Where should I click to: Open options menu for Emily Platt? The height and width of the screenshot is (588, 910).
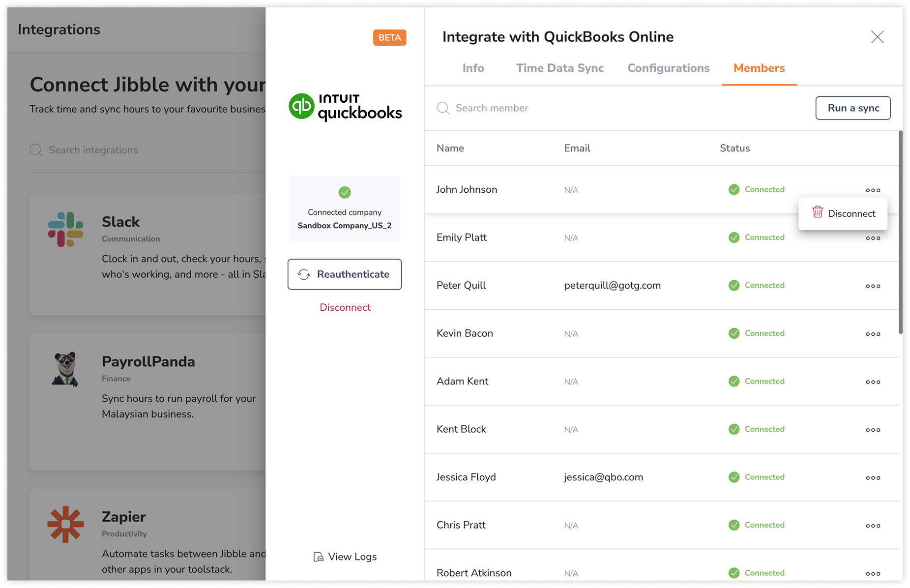[x=873, y=238]
